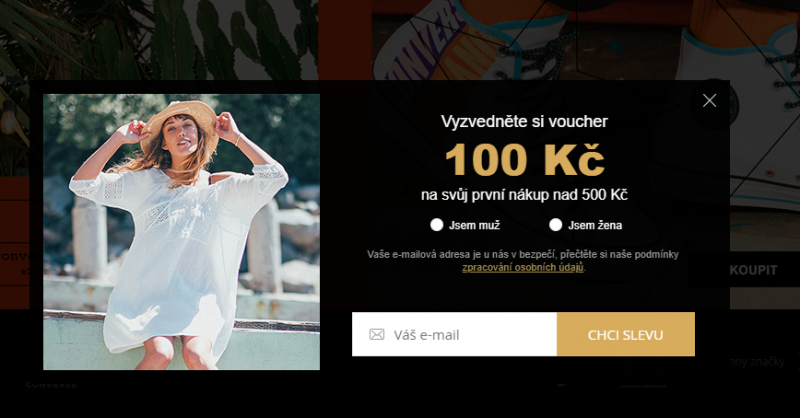Click the 'Jsem žena' label text

pos(595,225)
